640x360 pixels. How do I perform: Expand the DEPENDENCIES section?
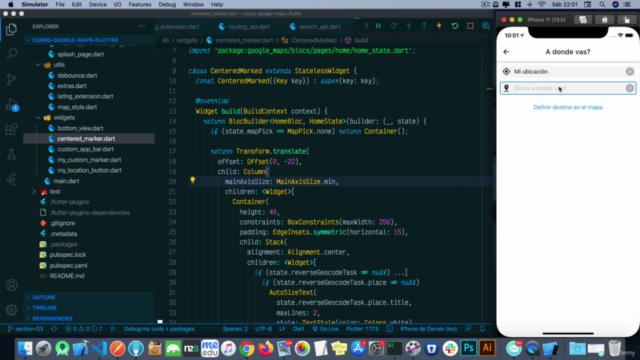(x=52, y=318)
